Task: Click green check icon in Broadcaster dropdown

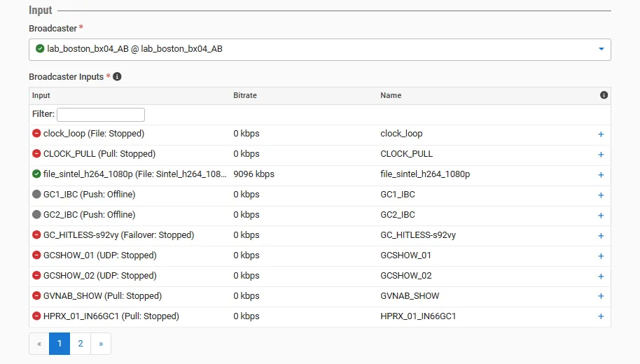Action: click(40, 48)
